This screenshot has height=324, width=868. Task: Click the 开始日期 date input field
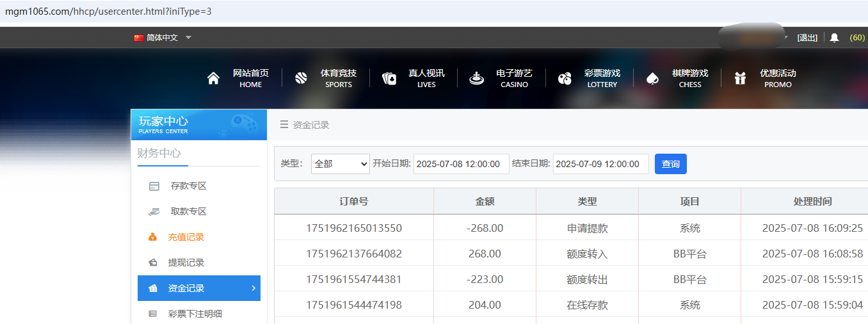(x=461, y=164)
